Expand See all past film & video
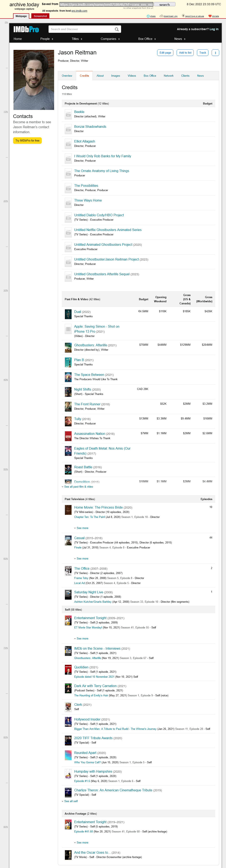 coord(77,487)
